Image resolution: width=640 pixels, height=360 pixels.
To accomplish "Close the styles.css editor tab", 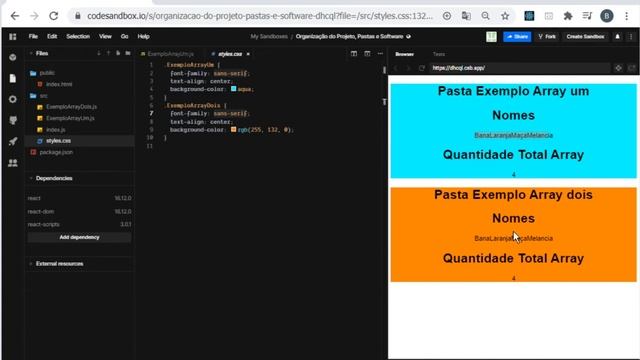I will [248, 54].
